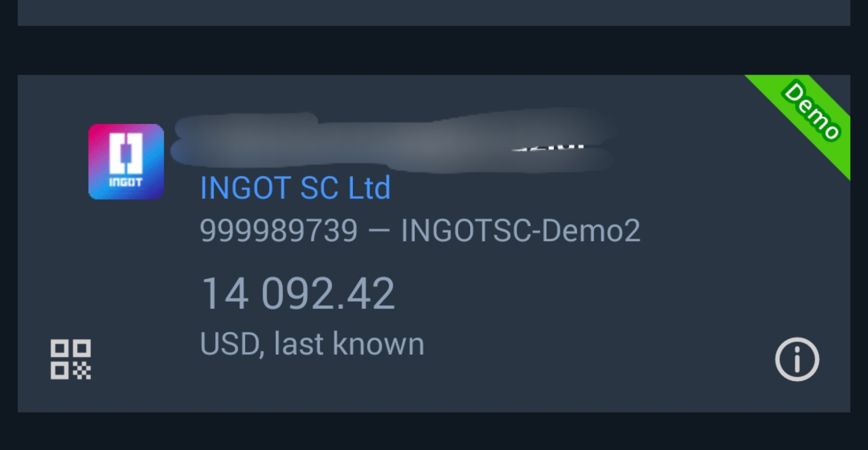
Task: Click the dark gap between account cards
Action: tap(434, 50)
